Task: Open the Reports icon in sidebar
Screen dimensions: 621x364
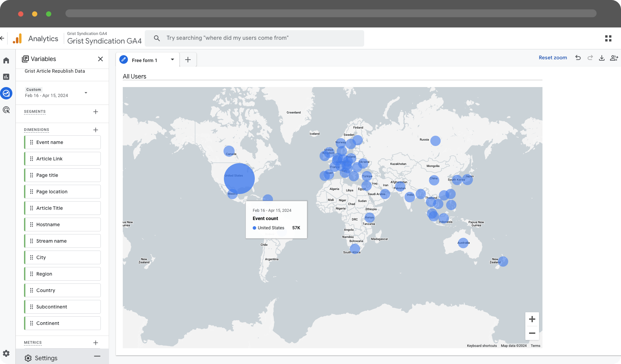Action: (6, 77)
